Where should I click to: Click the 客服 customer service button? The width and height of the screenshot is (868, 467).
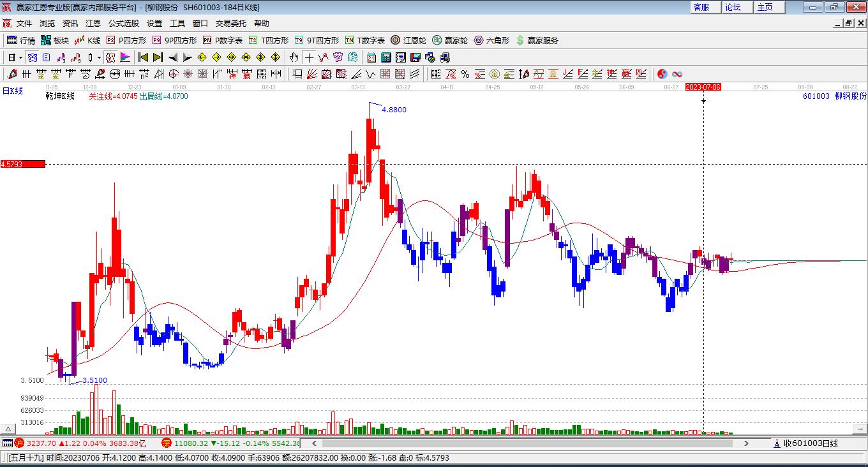coord(705,7)
